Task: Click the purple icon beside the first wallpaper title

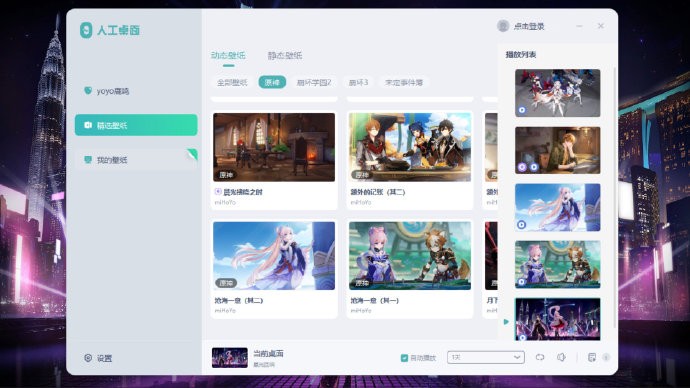Action: pyautogui.click(x=218, y=192)
